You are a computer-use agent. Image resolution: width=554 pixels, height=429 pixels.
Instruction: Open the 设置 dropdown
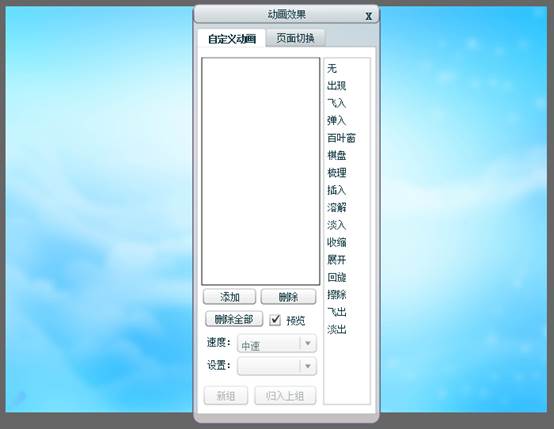tap(277, 366)
